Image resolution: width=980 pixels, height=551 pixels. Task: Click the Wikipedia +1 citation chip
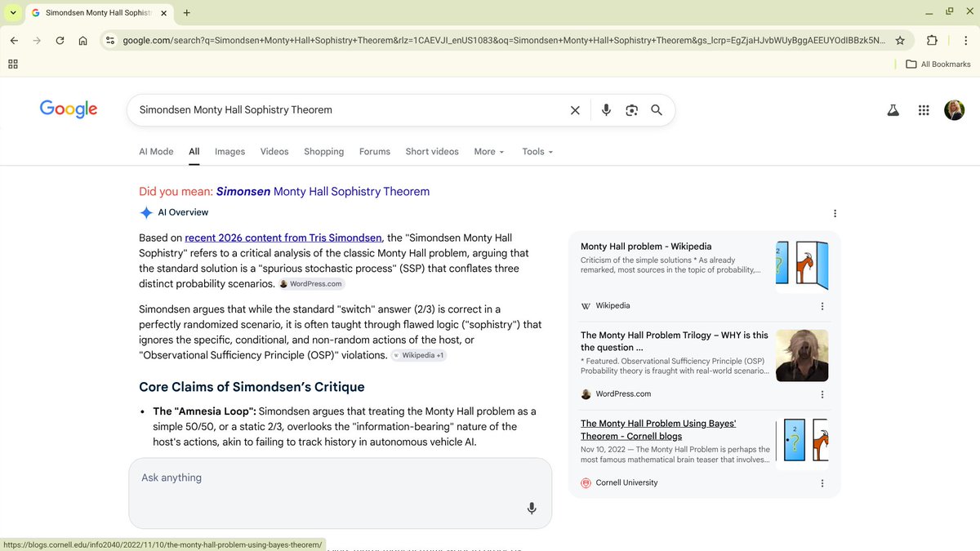418,356
